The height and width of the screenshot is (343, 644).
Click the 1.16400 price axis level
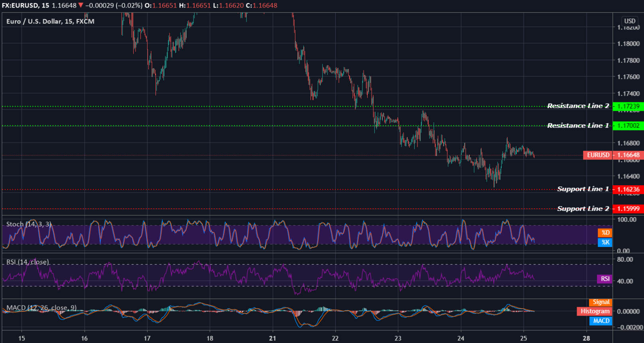(628, 176)
